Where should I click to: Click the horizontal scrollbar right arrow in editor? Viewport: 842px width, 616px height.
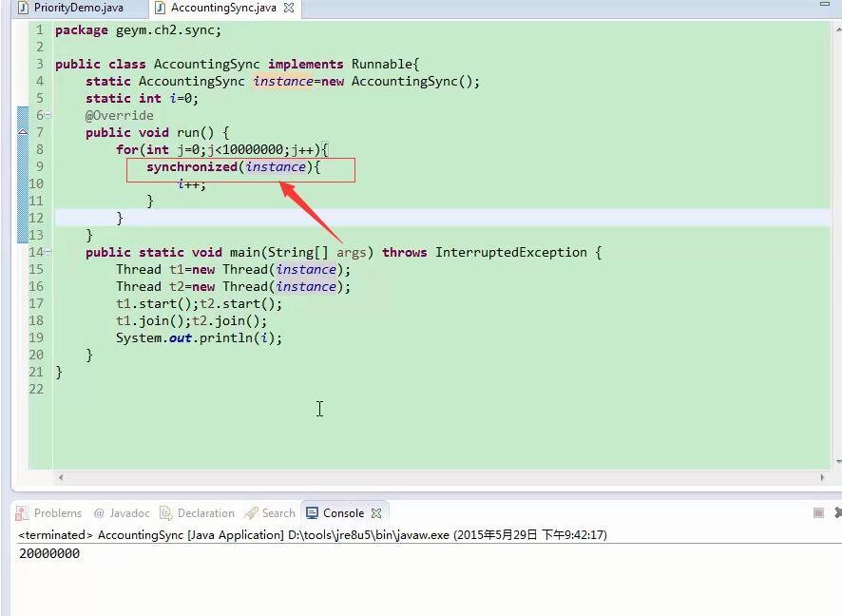[x=823, y=478]
